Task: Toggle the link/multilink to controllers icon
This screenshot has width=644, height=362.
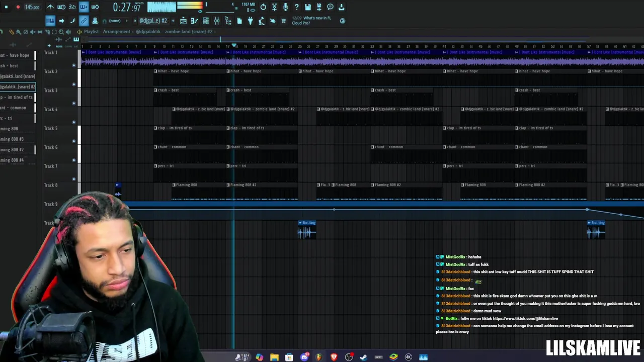Action: [84, 21]
